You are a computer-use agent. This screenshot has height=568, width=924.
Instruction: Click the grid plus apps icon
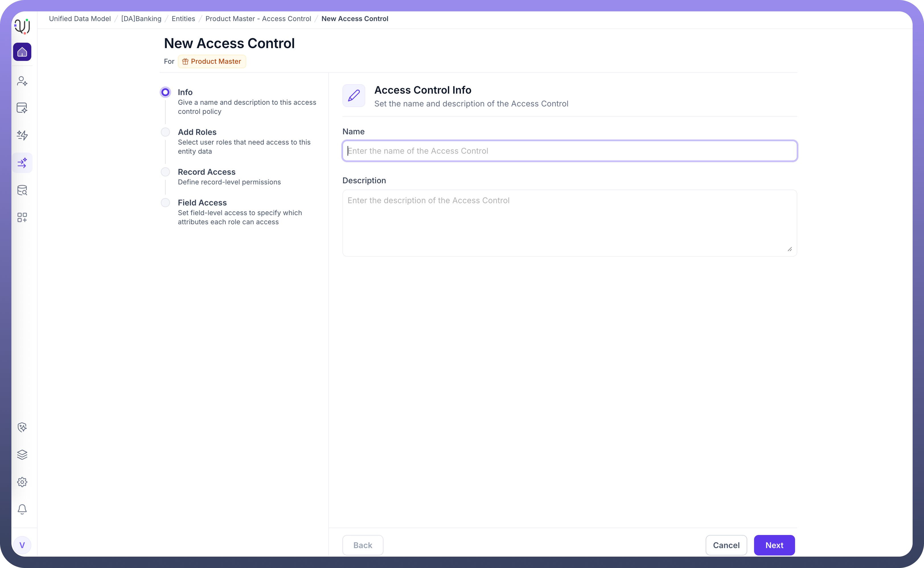click(x=22, y=217)
